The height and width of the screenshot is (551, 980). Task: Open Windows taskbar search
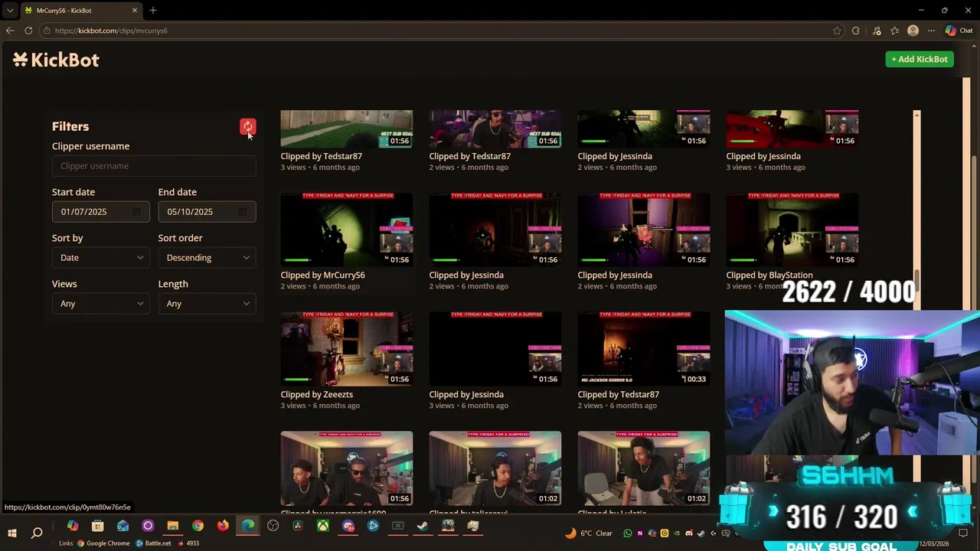click(37, 533)
